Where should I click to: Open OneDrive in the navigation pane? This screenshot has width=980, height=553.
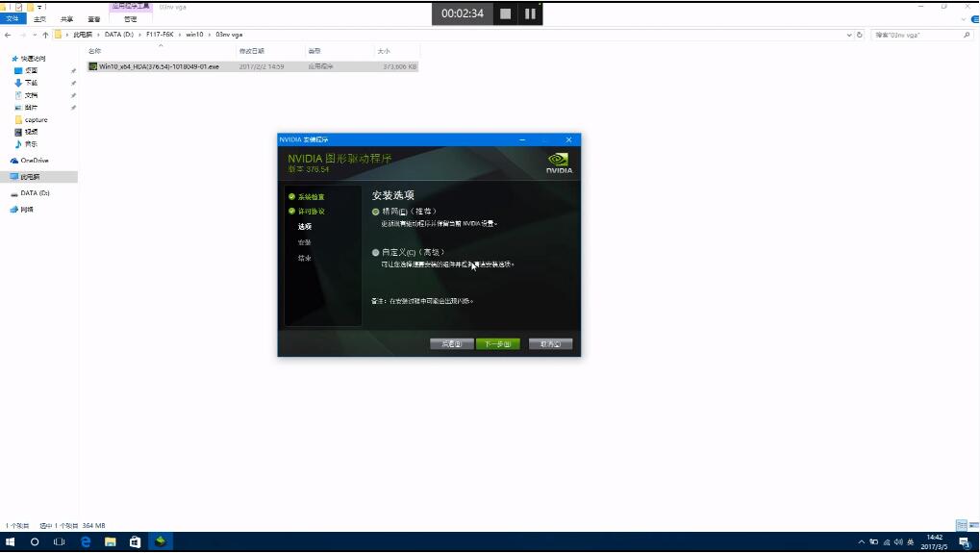[x=35, y=161]
